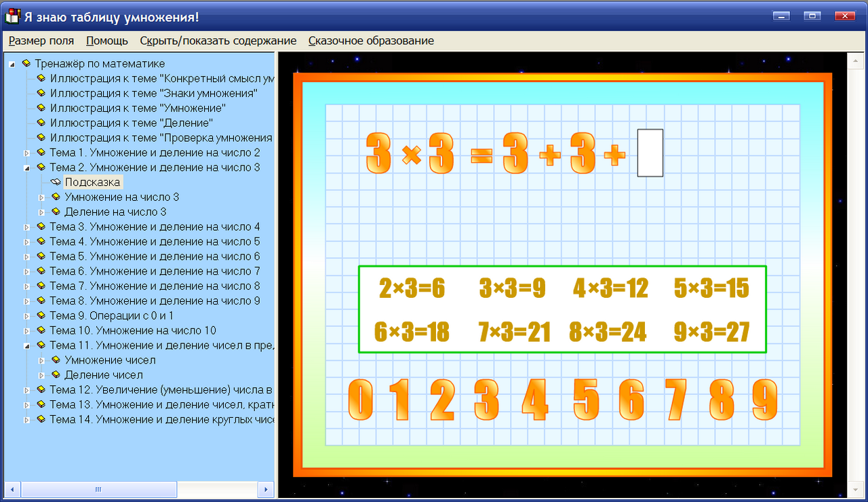Screen dimensions: 868x502
Task: Click book icon of Тема 10
Action: 41,330
